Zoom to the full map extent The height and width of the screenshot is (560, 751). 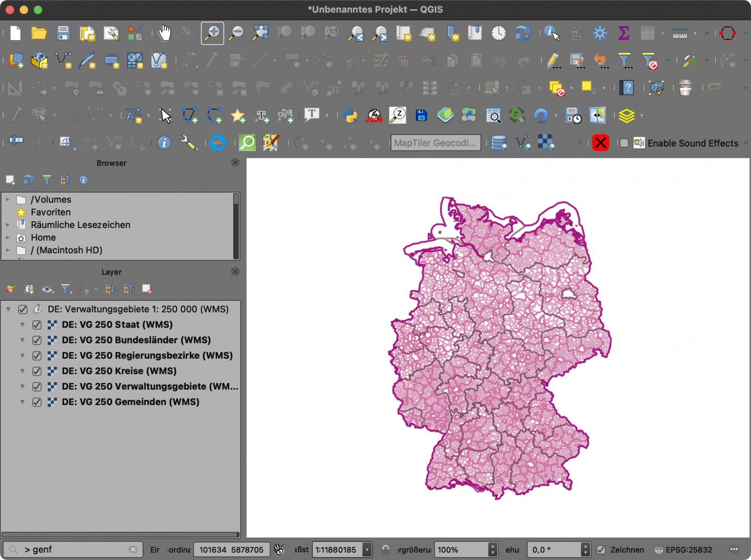click(260, 33)
